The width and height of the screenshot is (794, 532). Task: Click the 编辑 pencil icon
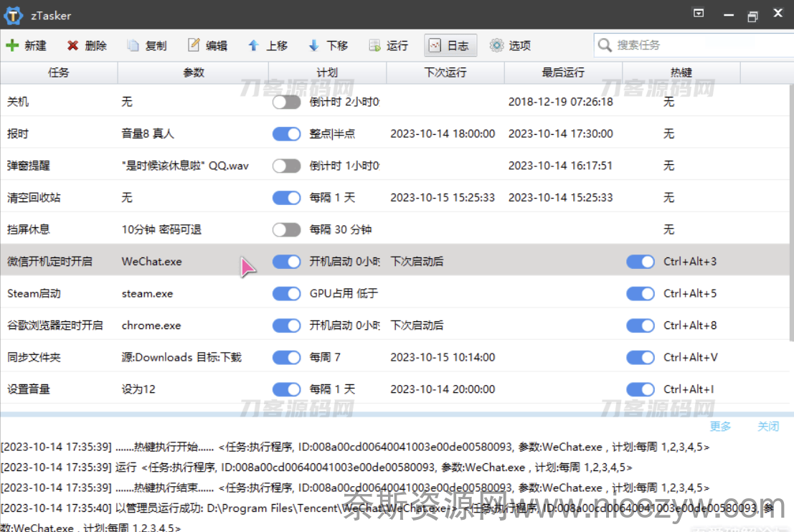coord(194,45)
